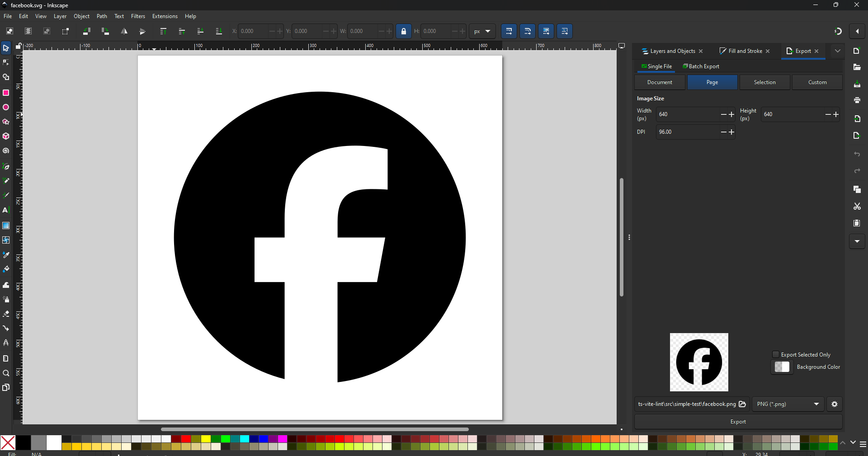Select the Spray tool

click(6, 299)
